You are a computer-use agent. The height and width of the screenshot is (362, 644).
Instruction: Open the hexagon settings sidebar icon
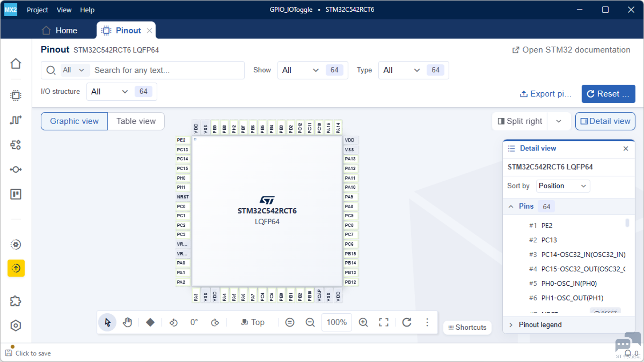pos(16,326)
